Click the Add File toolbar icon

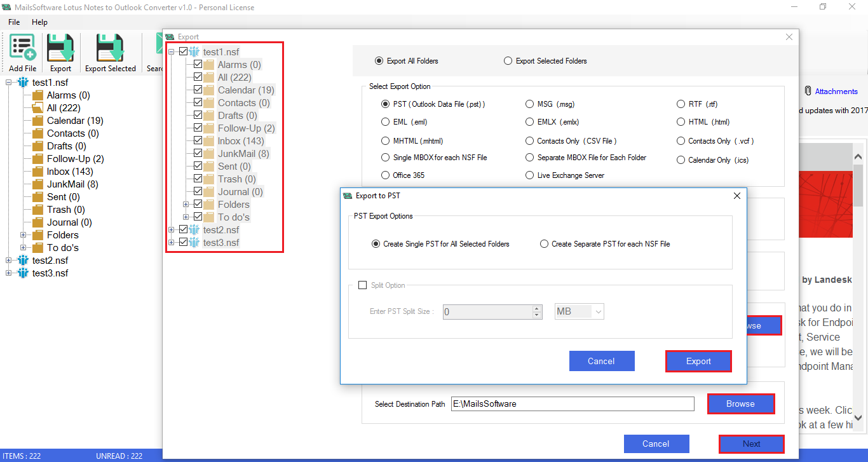[x=23, y=48]
